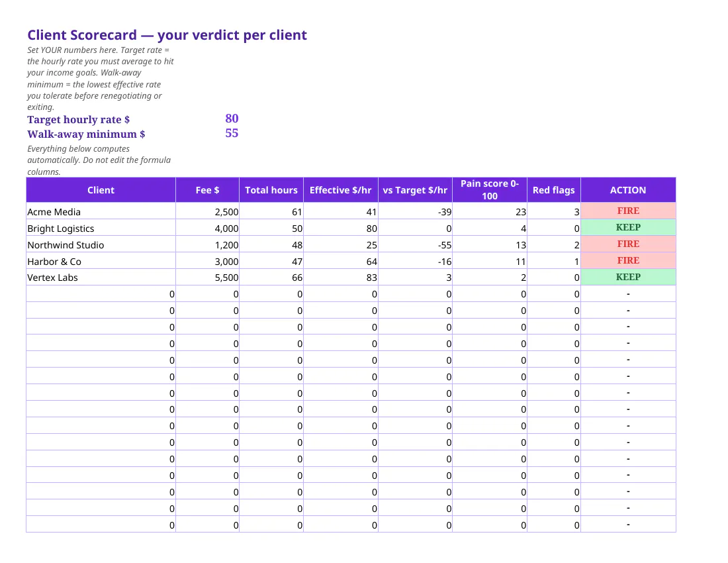Select the ACTION column header

pos(628,190)
